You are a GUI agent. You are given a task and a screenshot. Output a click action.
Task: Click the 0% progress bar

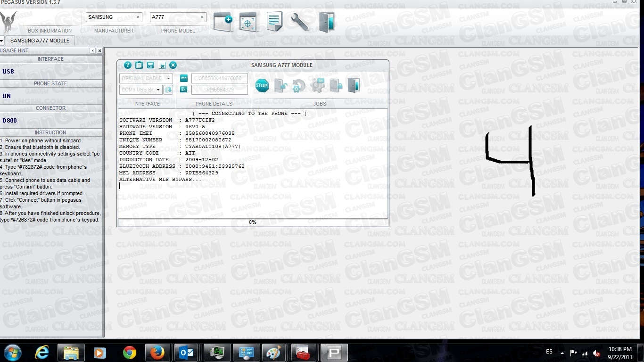(x=253, y=222)
